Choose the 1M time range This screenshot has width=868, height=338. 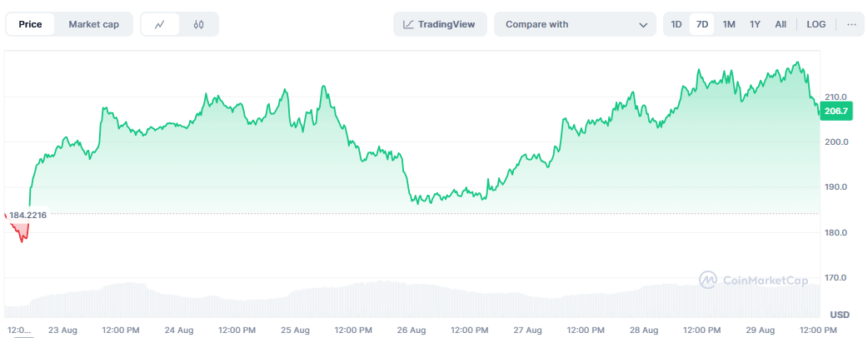coord(729,24)
